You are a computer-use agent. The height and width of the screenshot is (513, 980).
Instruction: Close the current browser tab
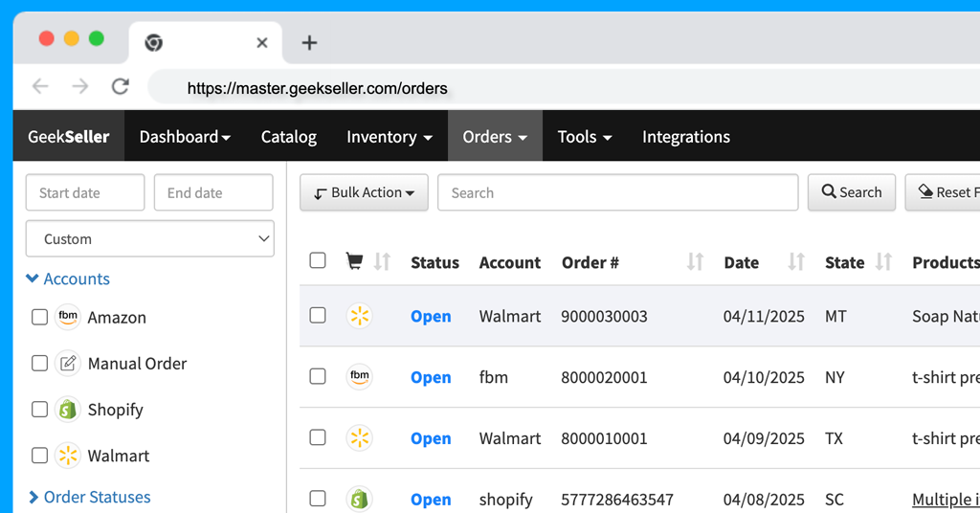262,42
